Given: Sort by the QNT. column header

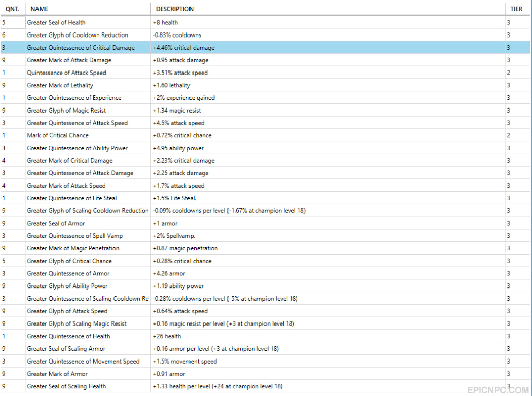Looking at the screenshot, I should click(13, 9).
